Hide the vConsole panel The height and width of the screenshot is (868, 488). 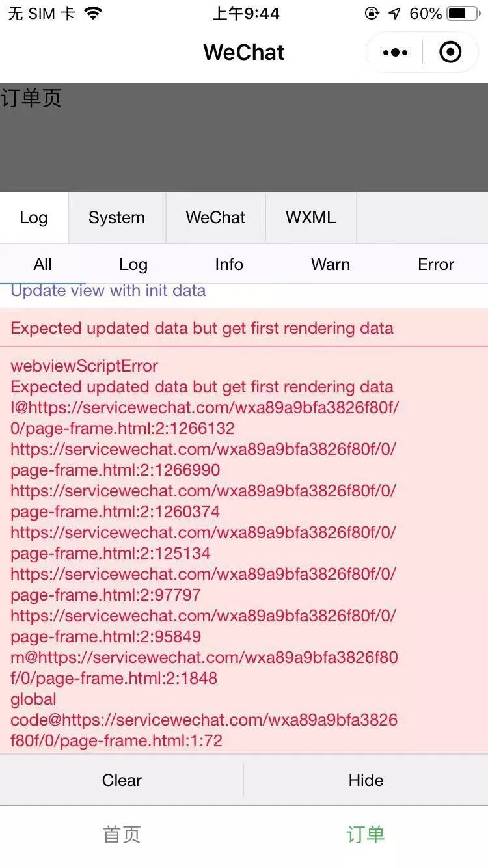click(x=366, y=780)
